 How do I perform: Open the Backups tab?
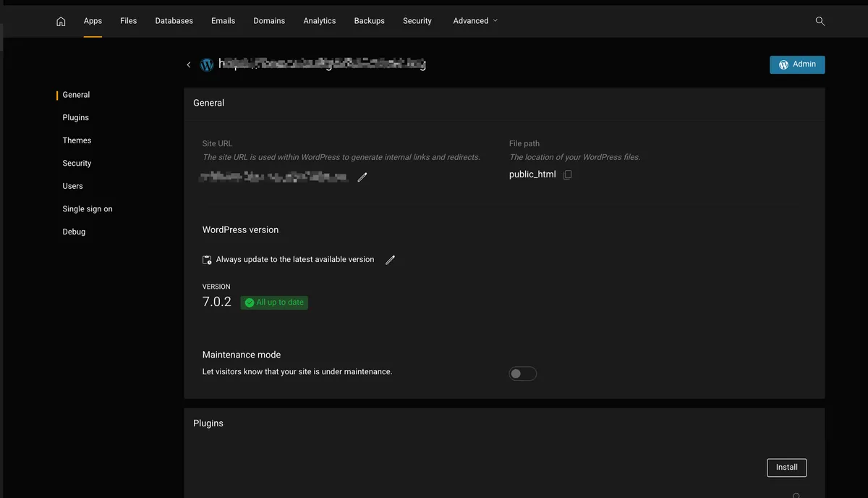pyautogui.click(x=370, y=21)
